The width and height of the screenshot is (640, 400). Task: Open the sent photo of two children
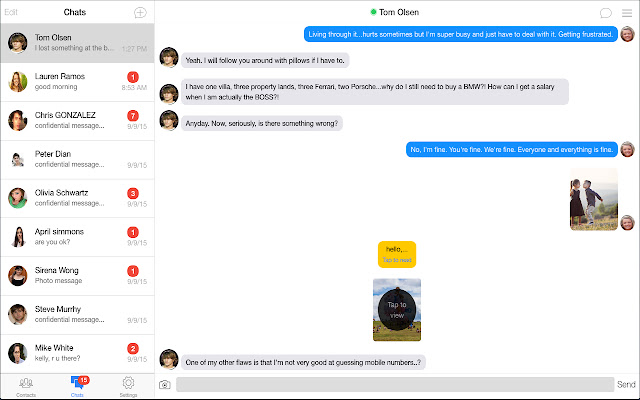(x=593, y=199)
